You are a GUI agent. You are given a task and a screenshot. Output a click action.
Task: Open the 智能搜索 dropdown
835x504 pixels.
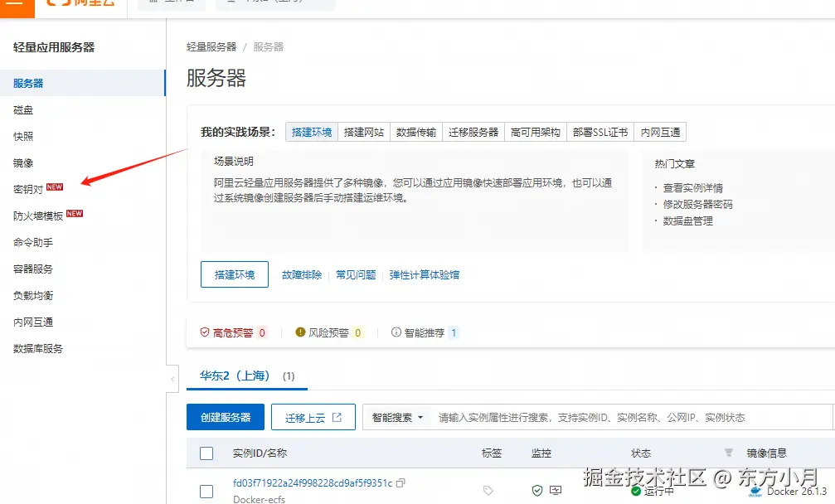[x=397, y=417]
